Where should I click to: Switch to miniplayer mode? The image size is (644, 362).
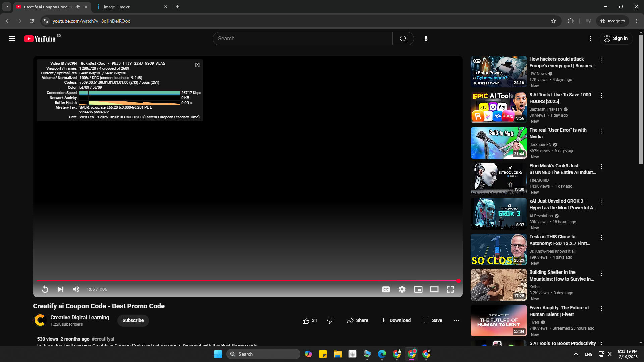[x=418, y=289]
